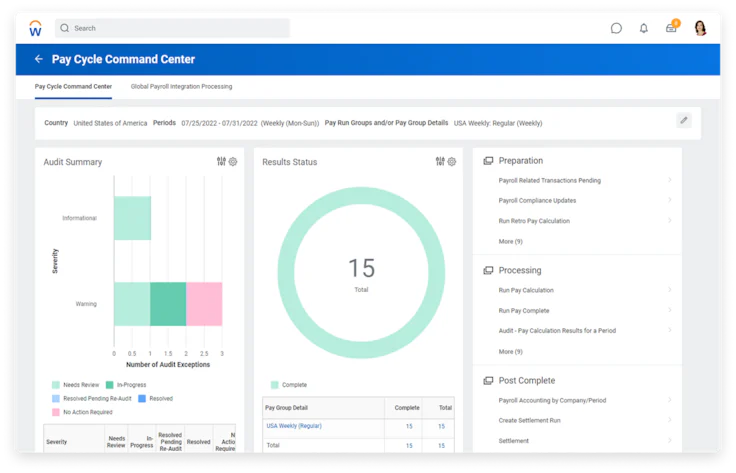The width and height of the screenshot is (736, 473).
Task: Click chevron beside Audit - Pay Calculation Results
Action: (x=669, y=330)
